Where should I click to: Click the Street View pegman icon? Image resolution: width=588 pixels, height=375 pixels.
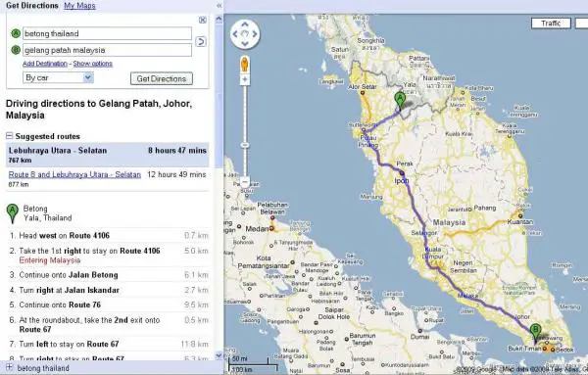coord(245,65)
